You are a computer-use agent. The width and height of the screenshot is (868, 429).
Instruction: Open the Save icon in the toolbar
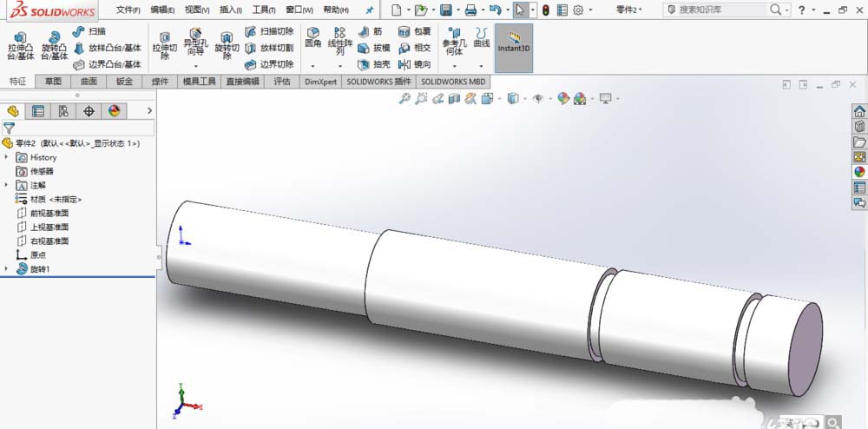pyautogui.click(x=445, y=10)
